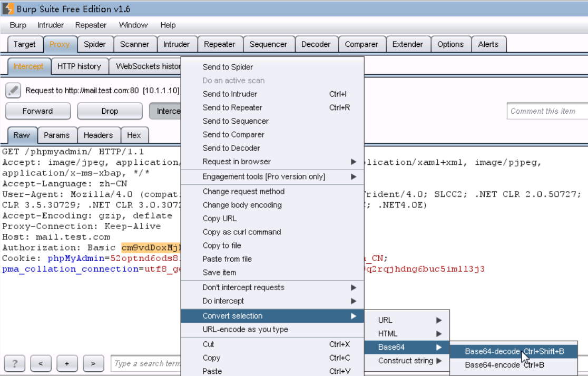Click the Comment this item field

pyautogui.click(x=547, y=111)
